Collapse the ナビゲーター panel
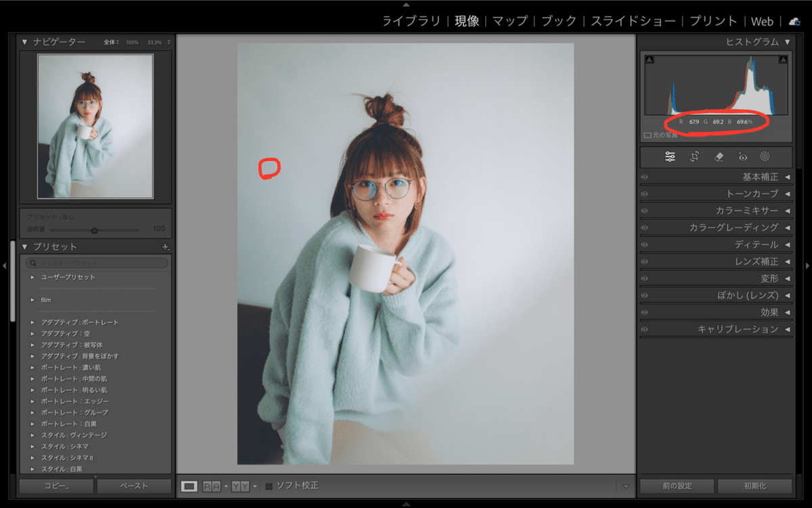This screenshot has height=508, width=812. 25,42
